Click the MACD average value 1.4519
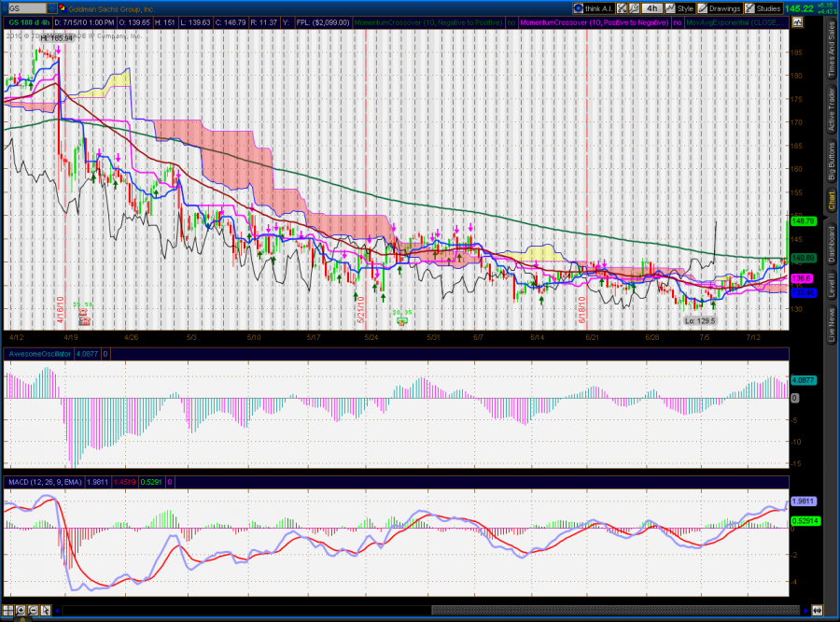 124,482
